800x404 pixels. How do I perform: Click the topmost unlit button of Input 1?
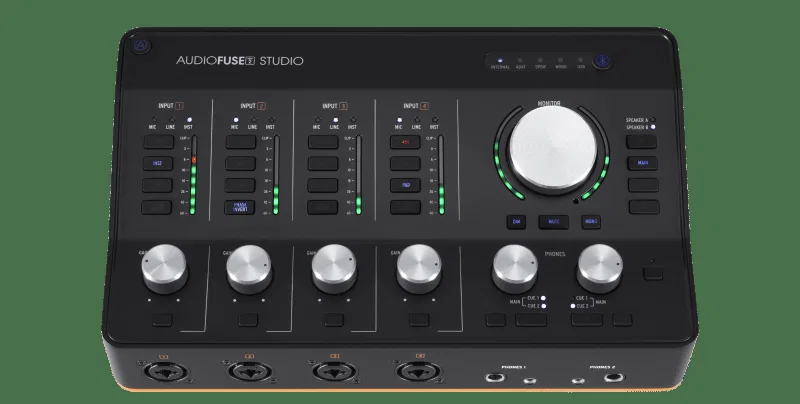tap(158, 142)
